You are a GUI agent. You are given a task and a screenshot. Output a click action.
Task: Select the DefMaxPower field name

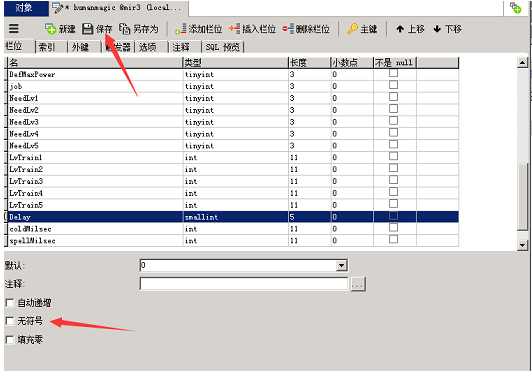[x=32, y=74]
